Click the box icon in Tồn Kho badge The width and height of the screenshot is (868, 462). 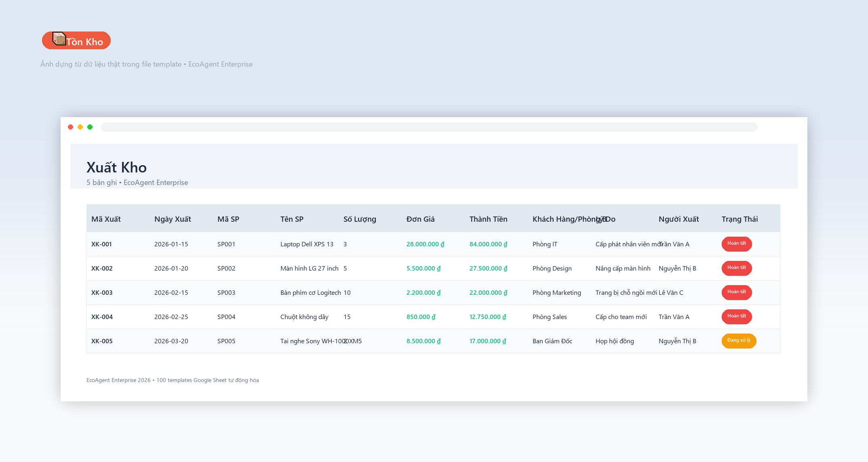pyautogui.click(x=59, y=39)
